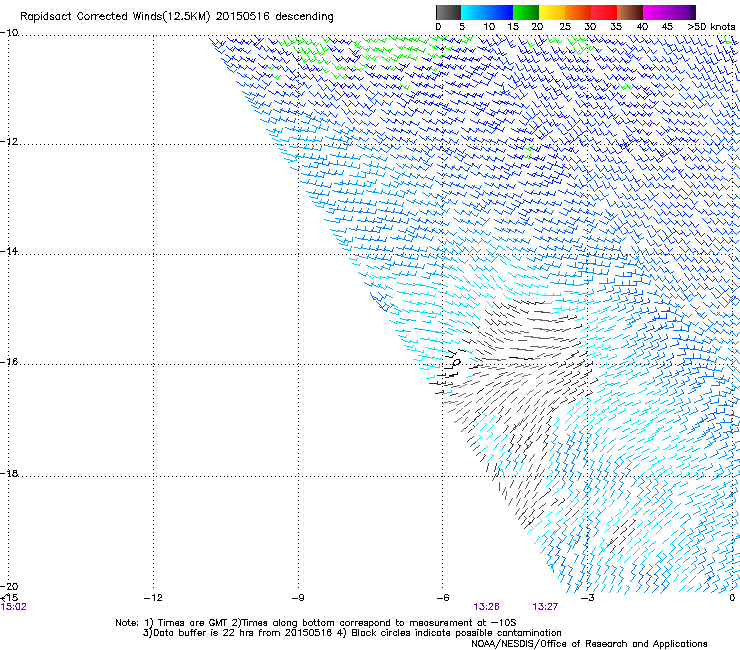
Task: Click the NOAA/NESDIS Office of Research credit
Action: [589, 644]
